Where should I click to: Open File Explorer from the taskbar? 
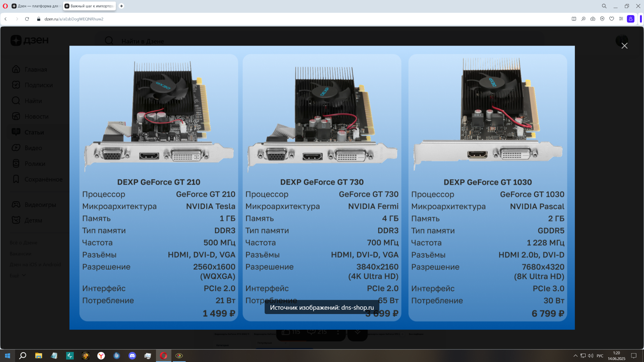tap(39, 356)
